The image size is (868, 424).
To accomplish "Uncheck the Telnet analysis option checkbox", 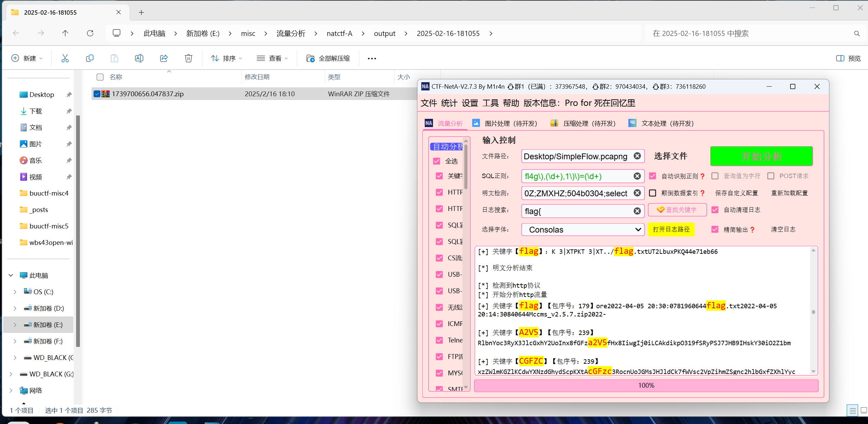I will (439, 340).
